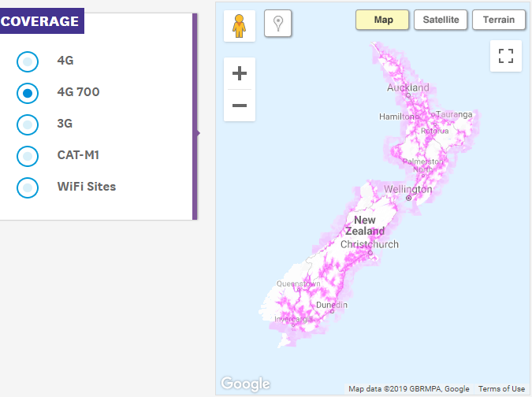Click the Invercargill label on the map
Viewport: 532px width, 397px height.
pos(293,319)
